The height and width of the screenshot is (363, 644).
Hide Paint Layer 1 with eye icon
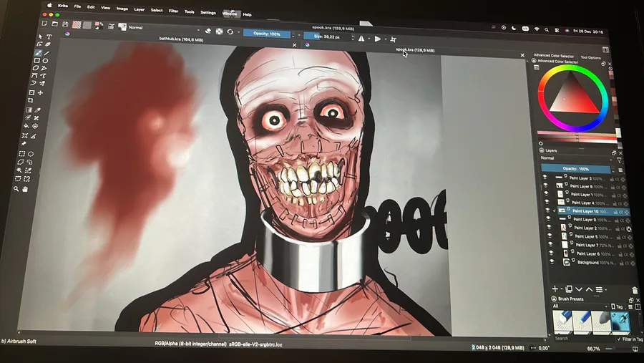[x=546, y=193]
